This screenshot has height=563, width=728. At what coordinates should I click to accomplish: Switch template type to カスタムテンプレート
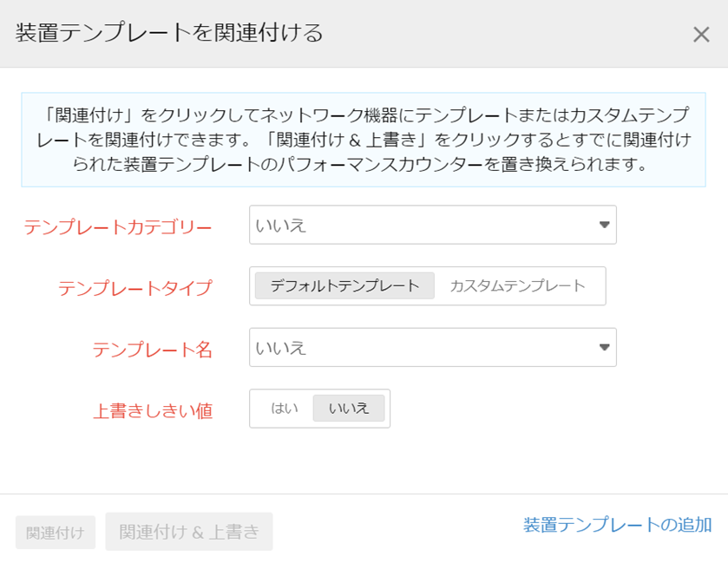(x=517, y=286)
